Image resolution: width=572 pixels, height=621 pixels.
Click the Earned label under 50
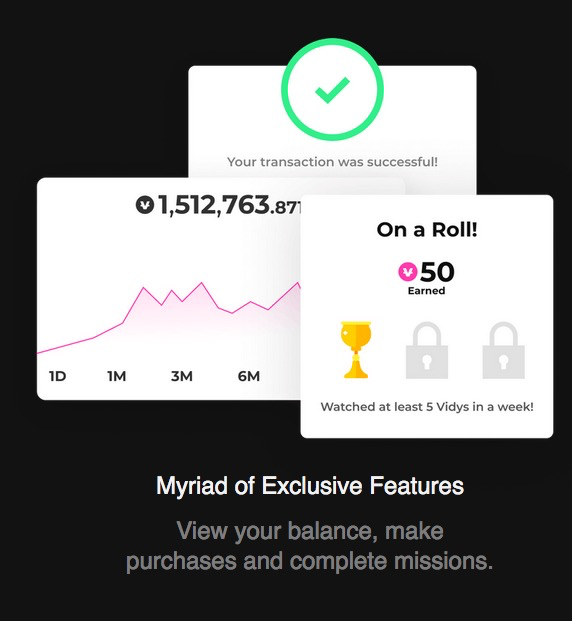(427, 291)
